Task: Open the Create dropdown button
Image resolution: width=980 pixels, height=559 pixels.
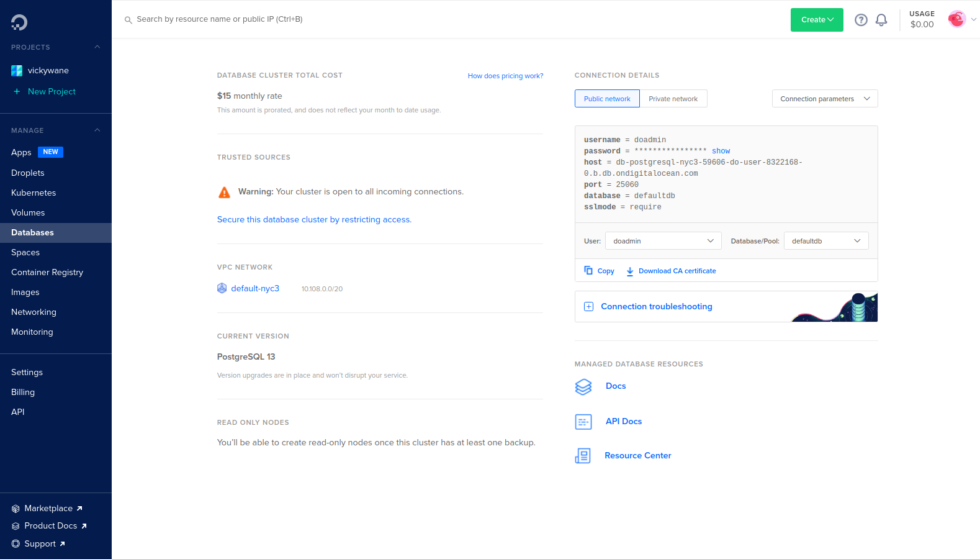Action: point(817,20)
